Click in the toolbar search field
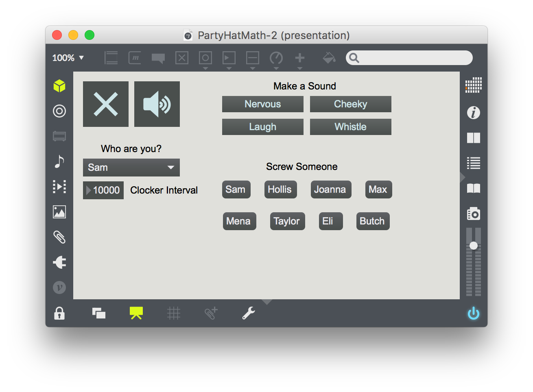 point(409,58)
